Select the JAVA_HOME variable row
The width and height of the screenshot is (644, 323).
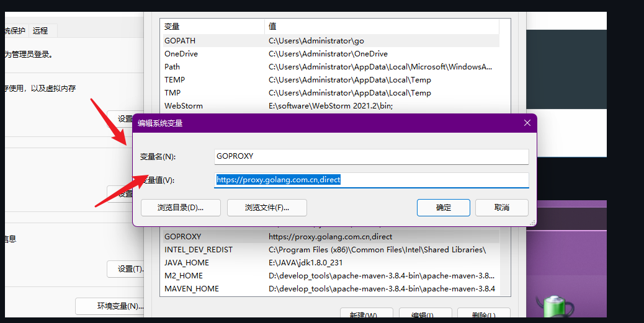click(330, 263)
